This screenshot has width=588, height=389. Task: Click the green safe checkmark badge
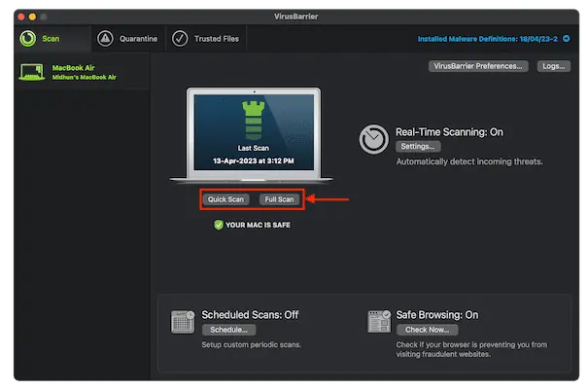point(219,225)
